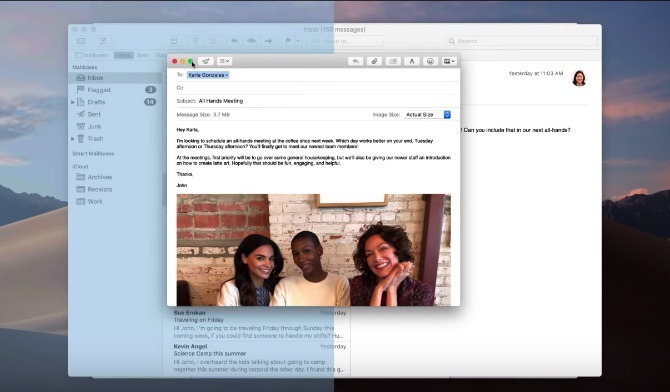The image size is (670, 392).
Task: Open the Archives folder under iCloud
Action: (115, 177)
